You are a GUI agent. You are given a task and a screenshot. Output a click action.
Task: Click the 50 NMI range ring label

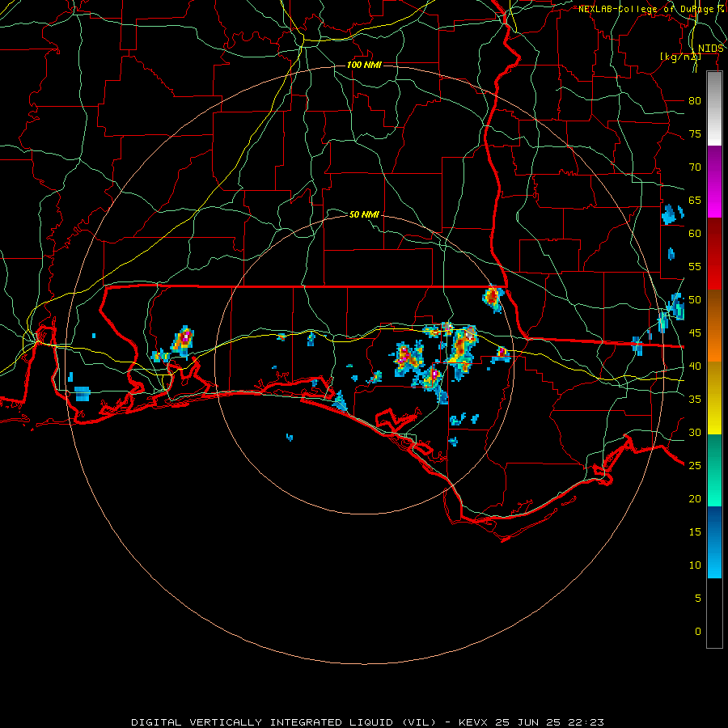click(364, 214)
